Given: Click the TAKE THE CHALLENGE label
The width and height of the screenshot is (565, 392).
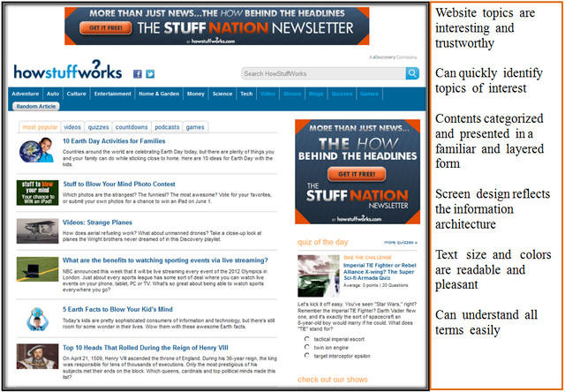Looking at the screenshot, I should tap(367, 257).
